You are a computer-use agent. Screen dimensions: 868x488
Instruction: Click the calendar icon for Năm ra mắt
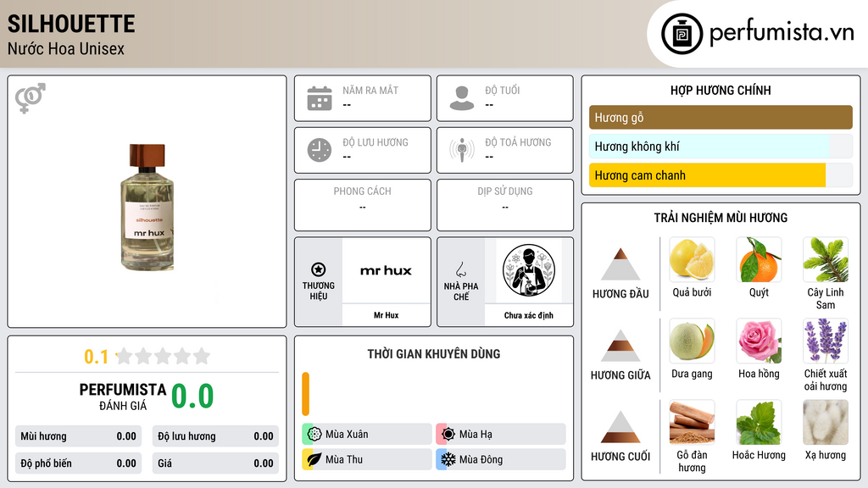click(x=320, y=98)
